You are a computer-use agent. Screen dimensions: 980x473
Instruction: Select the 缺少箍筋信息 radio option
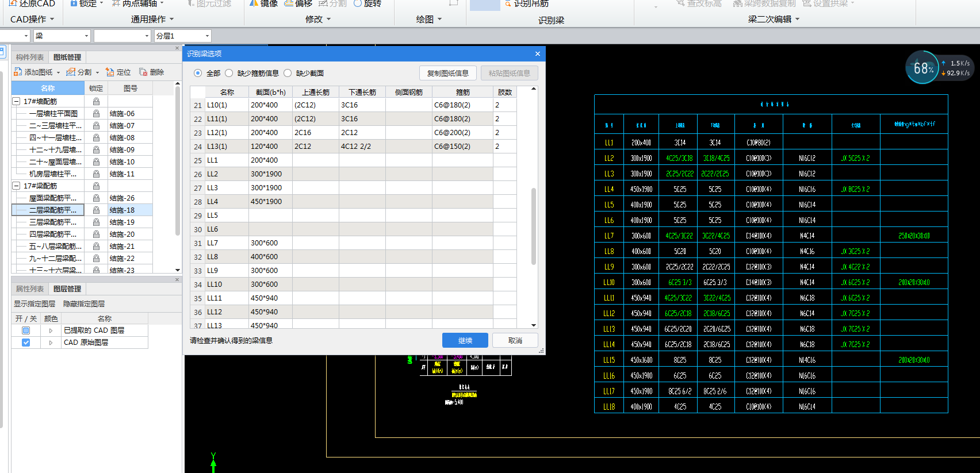229,73
